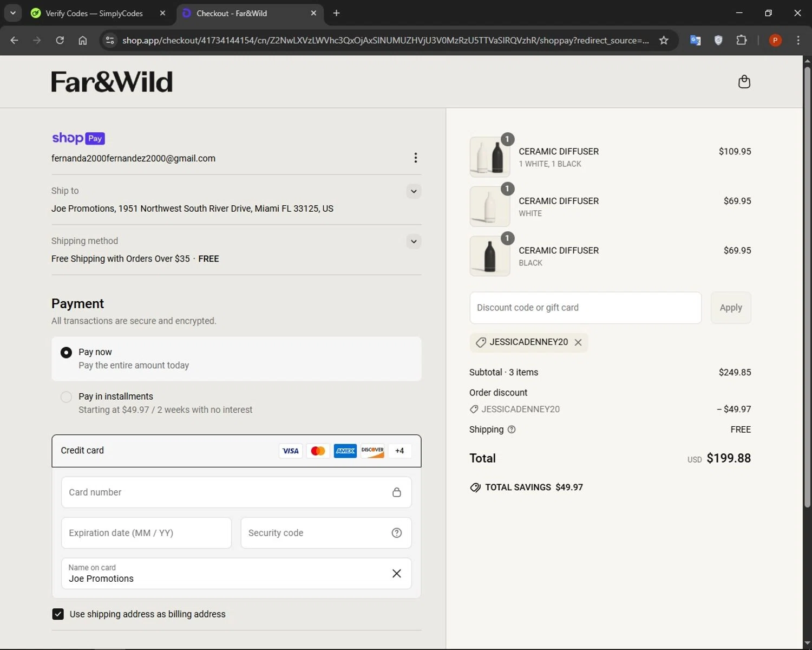Open the Shipping info help icon
Viewport: 812px width, 650px height.
click(x=512, y=430)
